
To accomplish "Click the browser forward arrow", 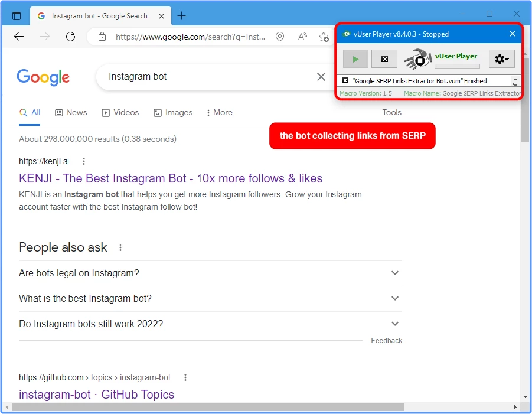I will [x=45, y=37].
